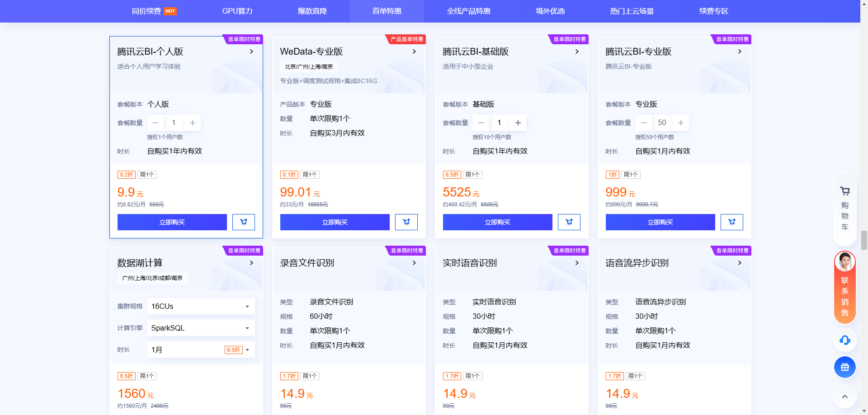The image size is (868, 415).
Task: Open the 购物车 floating sidebar
Action: point(844,208)
